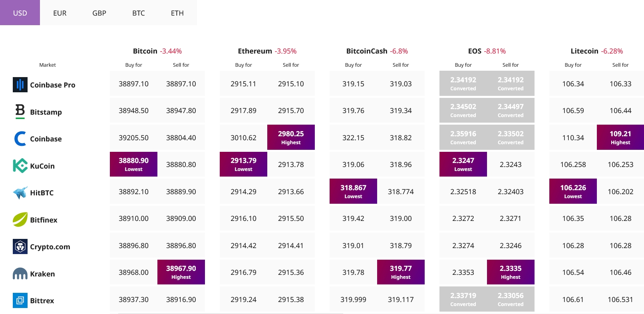Click the Bitstamp logo icon

[x=20, y=111]
